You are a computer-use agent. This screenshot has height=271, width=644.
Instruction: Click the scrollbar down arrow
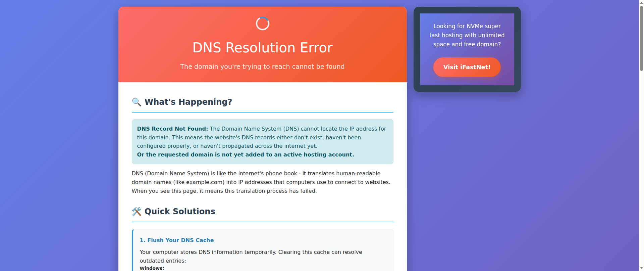coord(641,268)
